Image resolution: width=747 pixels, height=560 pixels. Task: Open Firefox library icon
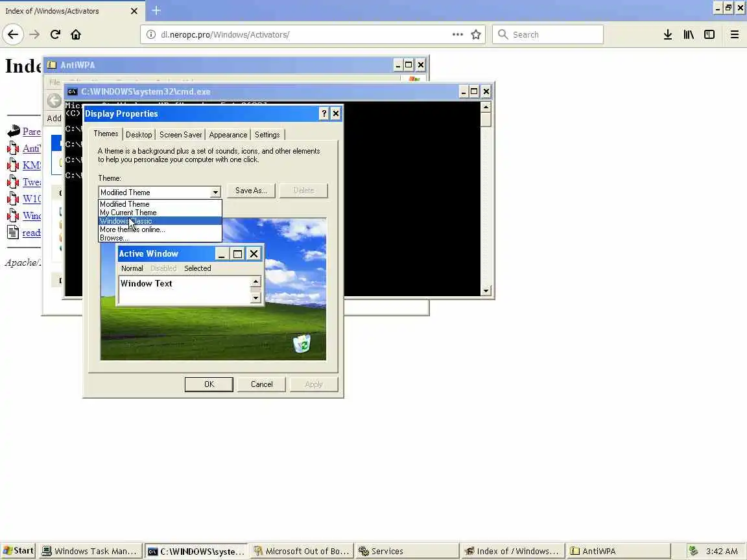click(689, 34)
